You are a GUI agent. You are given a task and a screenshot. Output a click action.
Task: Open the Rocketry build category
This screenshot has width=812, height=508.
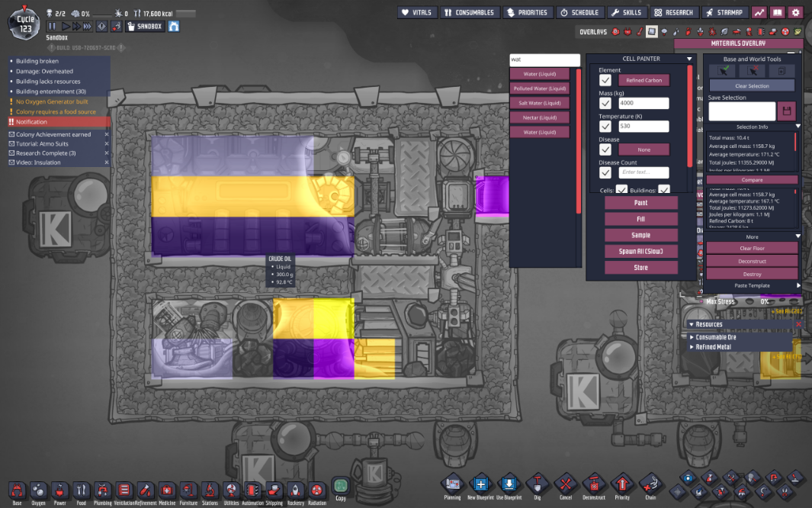click(x=295, y=491)
